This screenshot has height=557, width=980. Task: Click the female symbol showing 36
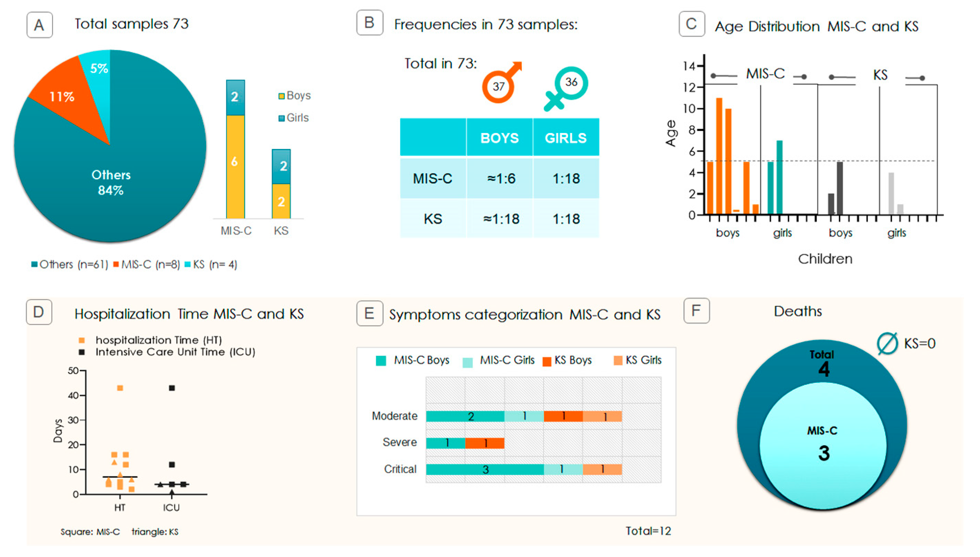coord(566,89)
